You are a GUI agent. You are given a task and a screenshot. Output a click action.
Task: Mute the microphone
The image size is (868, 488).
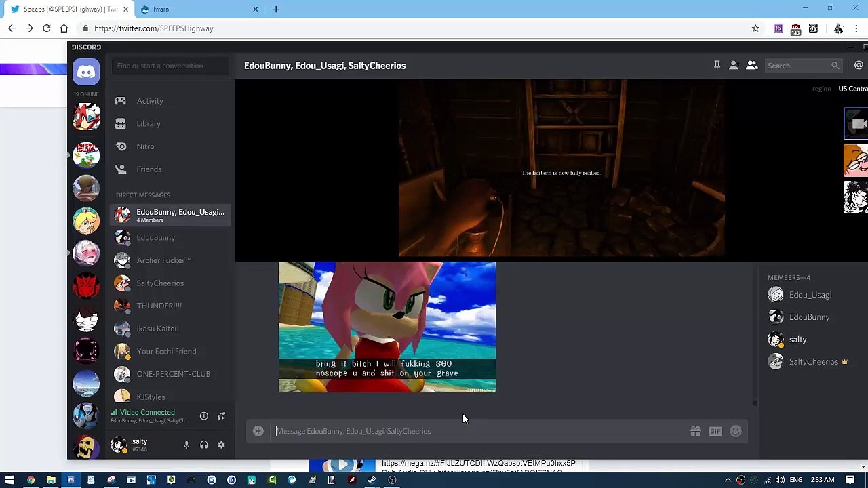(186, 445)
